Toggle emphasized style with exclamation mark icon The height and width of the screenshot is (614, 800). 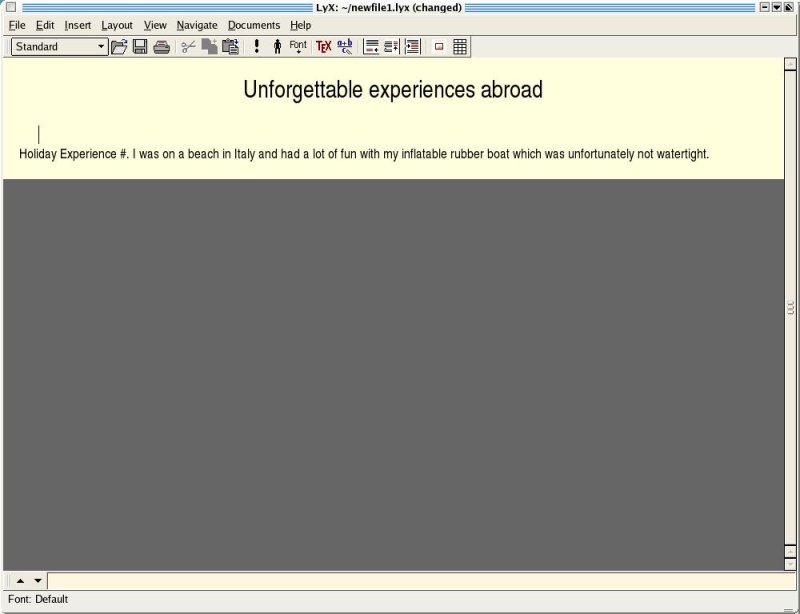coord(256,46)
